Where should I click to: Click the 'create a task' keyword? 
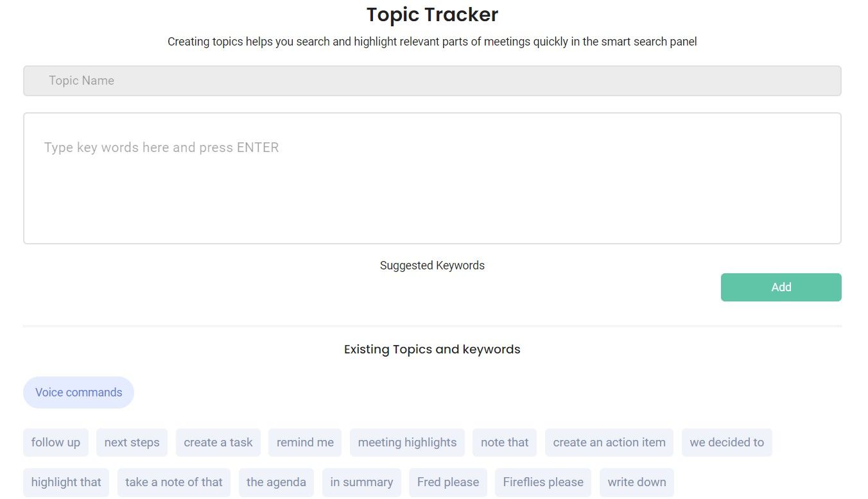tap(218, 442)
